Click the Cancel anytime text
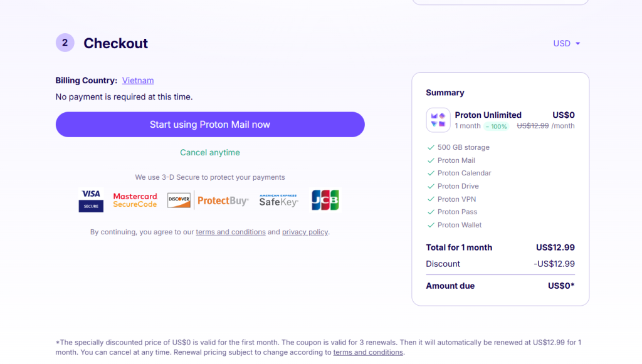 [x=210, y=153]
